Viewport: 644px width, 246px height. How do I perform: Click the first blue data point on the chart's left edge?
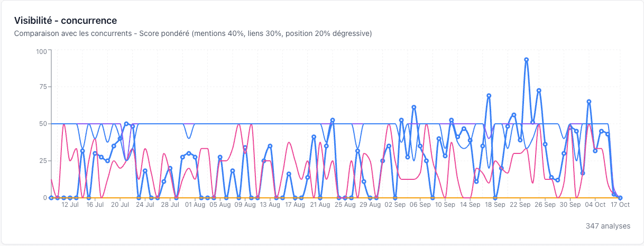click(51, 198)
